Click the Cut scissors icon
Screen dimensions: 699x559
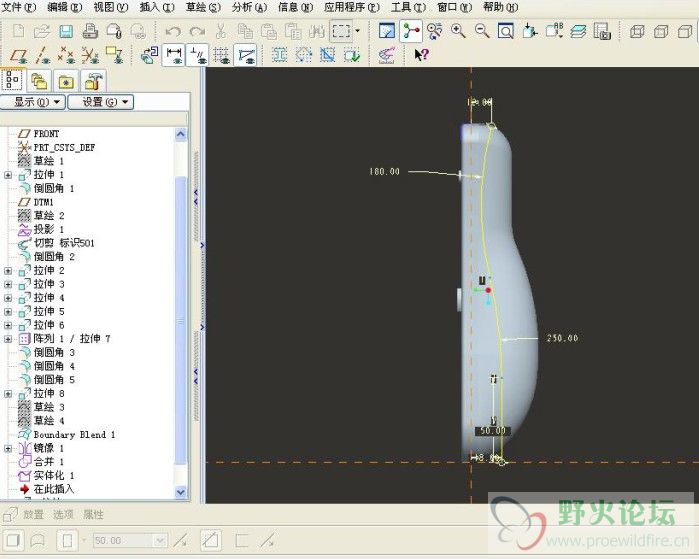(x=221, y=31)
